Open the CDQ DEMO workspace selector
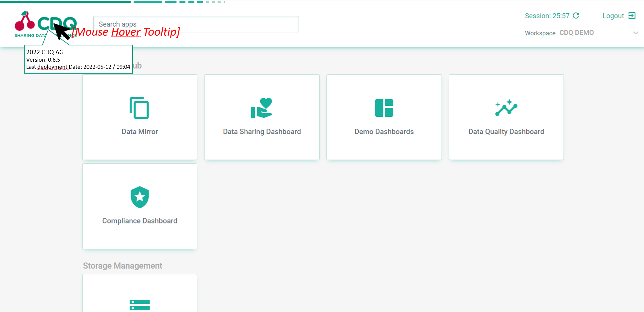 (577, 33)
